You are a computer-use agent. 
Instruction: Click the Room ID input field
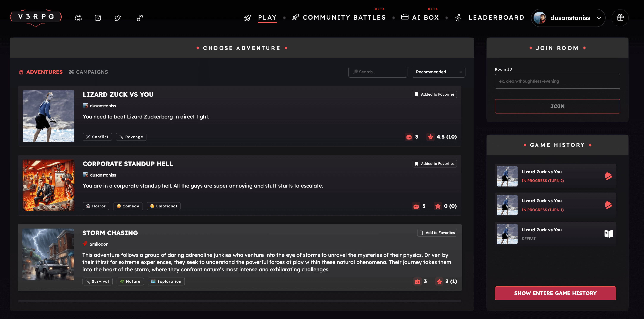pos(557,81)
